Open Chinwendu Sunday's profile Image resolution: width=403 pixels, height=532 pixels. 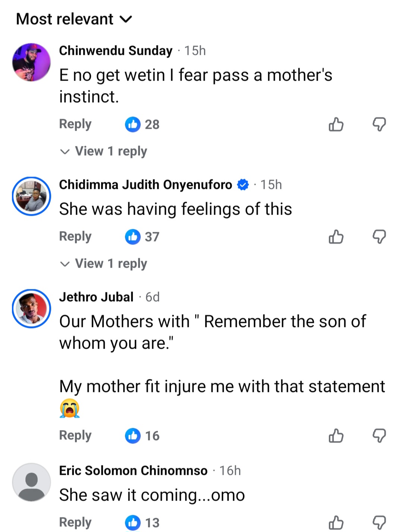pos(31,62)
